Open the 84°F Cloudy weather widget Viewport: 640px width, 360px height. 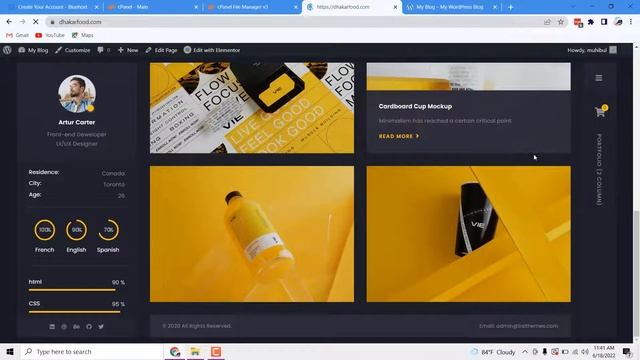click(x=493, y=351)
